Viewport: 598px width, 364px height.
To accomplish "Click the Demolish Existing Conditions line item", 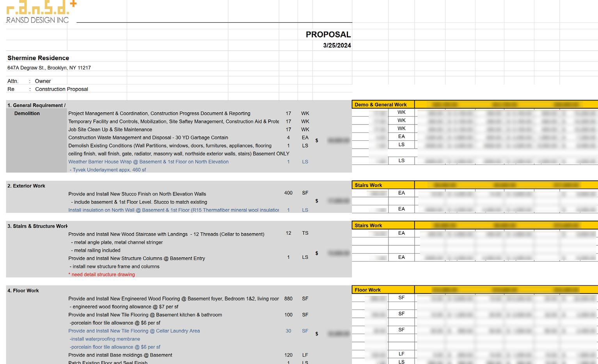I will coord(170,146).
